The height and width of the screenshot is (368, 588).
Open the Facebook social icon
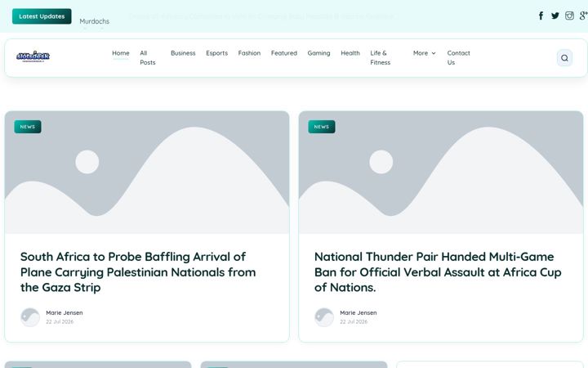(541, 16)
